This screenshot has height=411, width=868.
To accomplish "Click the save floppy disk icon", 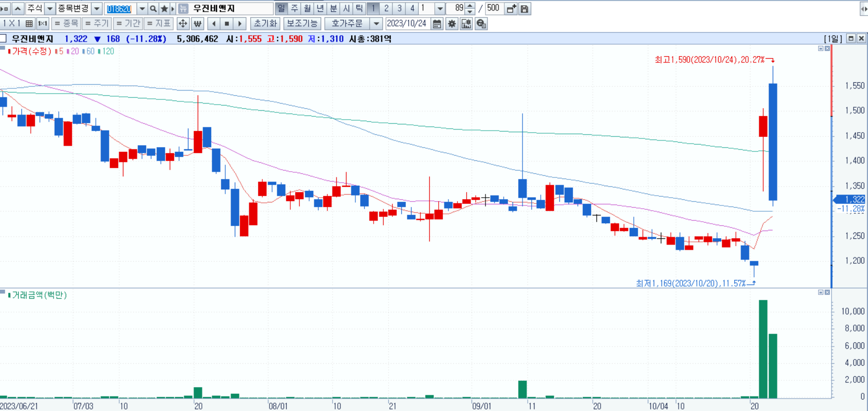I will coord(525,8).
